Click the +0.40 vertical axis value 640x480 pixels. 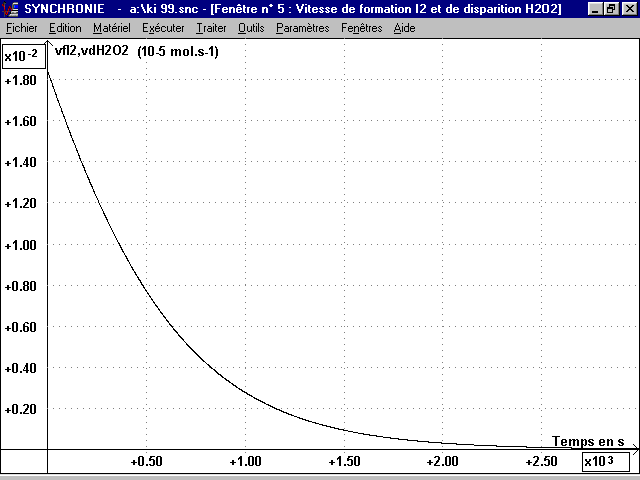pyautogui.click(x=20, y=368)
